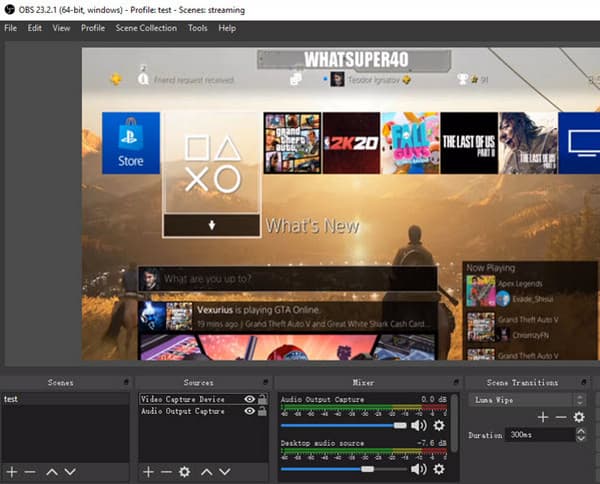Click the '-7.6 dB' level value

[432, 443]
